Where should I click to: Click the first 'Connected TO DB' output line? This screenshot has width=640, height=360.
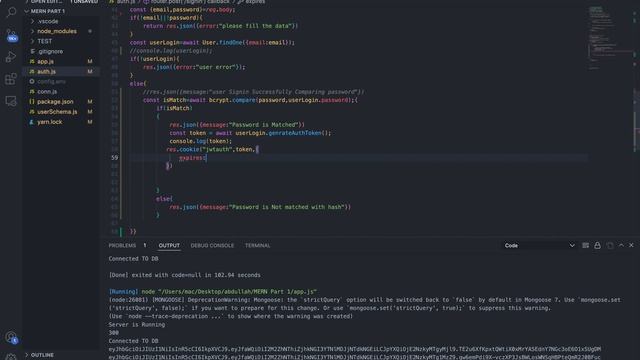(x=133, y=259)
